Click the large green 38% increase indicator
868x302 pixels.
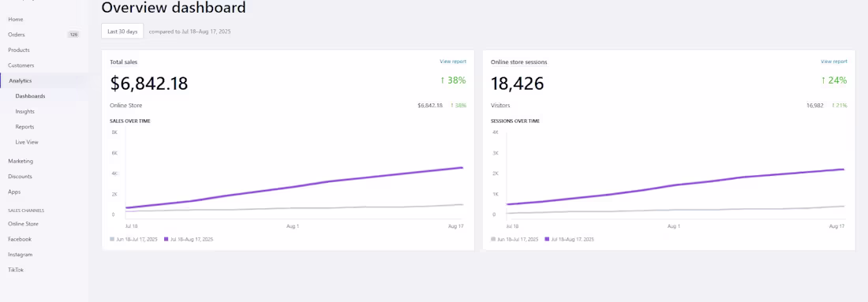454,80
